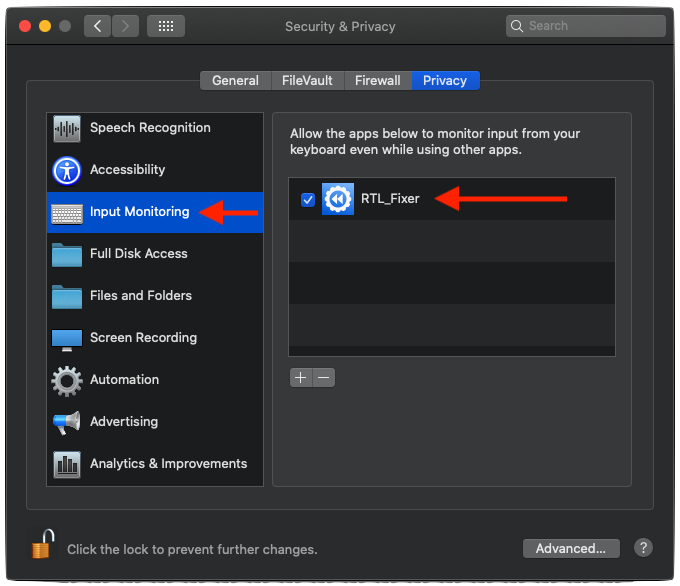680x586 pixels.
Task: Click the Files and Folders folder icon
Action: [x=67, y=297]
